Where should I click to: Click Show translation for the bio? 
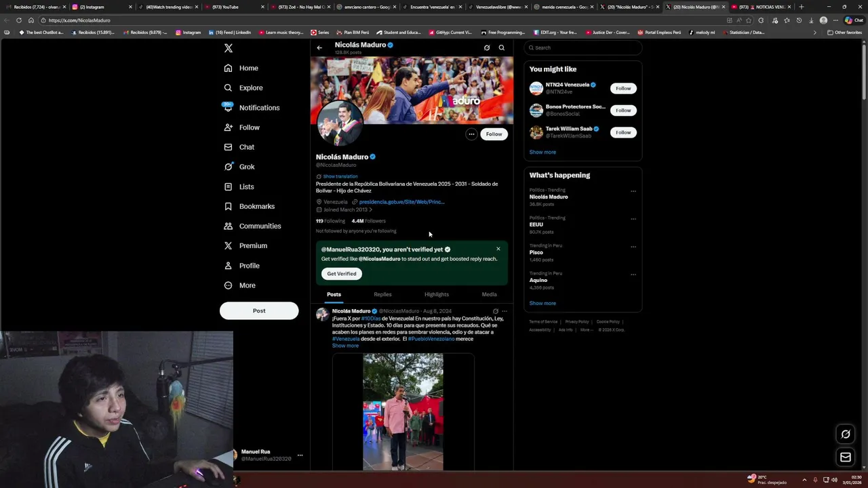click(x=340, y=176)
